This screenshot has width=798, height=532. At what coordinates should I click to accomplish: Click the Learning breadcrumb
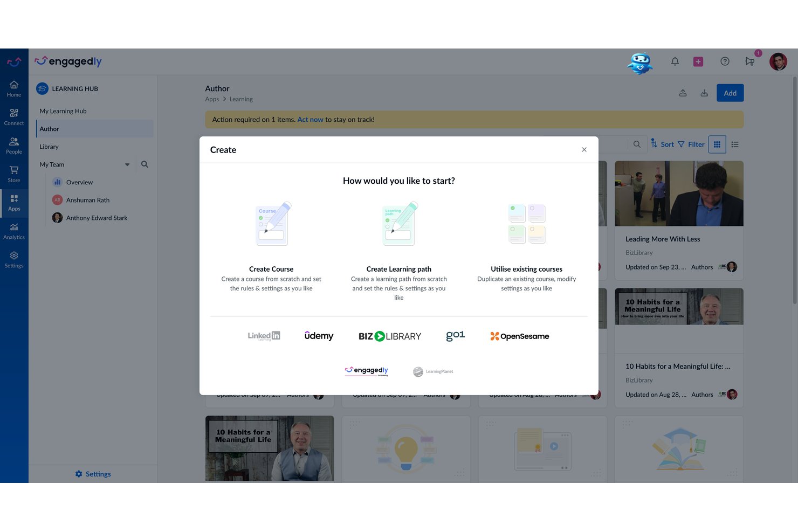[241, 99]
